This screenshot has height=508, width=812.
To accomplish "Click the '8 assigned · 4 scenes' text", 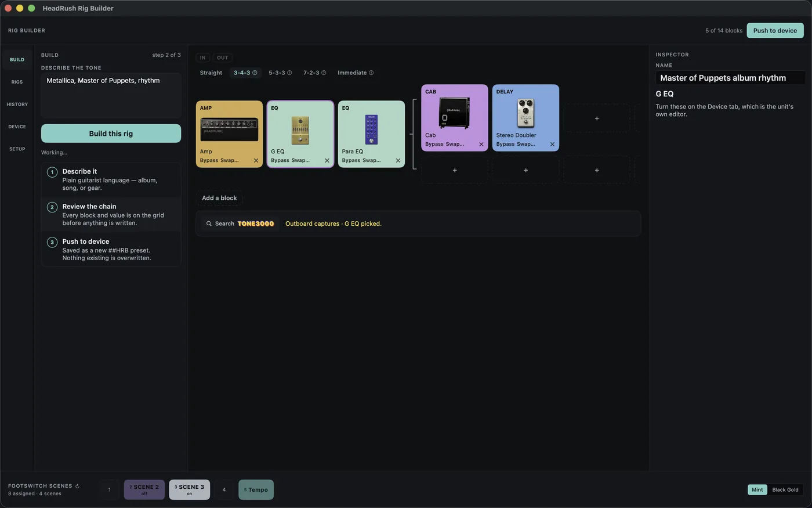I will coord(35,493).
